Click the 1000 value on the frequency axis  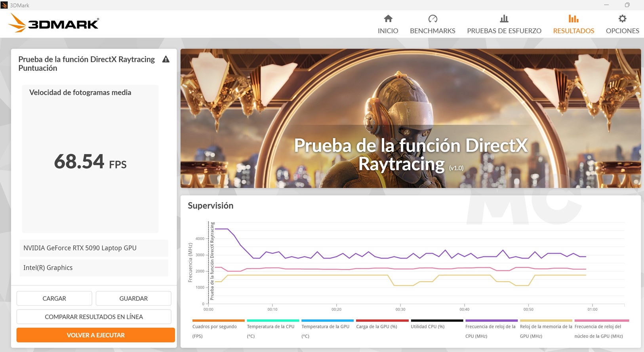(x=200, y=287)
